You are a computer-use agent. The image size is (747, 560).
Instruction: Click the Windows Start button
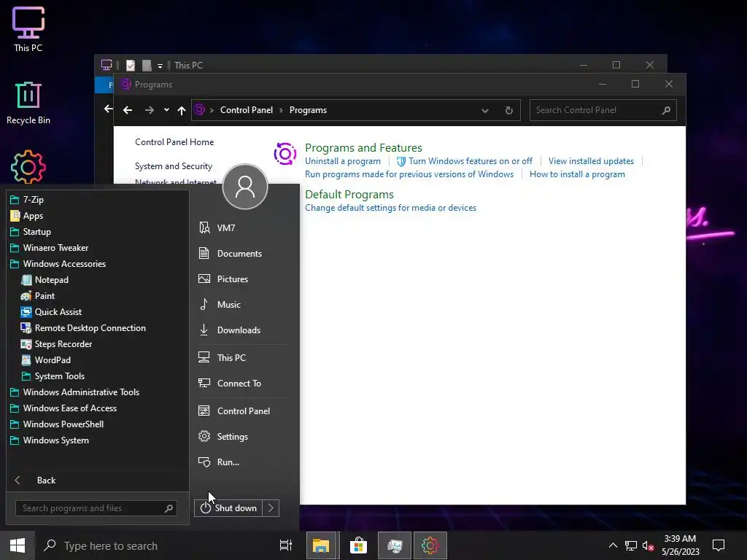(18, 545)
